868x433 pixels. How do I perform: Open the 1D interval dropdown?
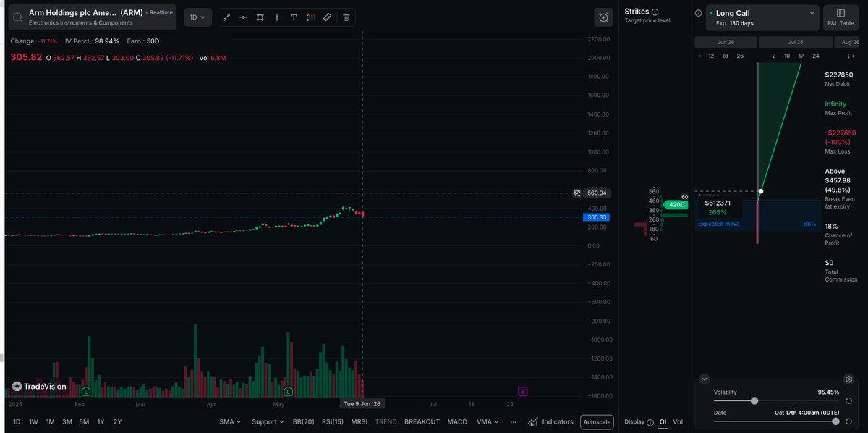[197, 17]
